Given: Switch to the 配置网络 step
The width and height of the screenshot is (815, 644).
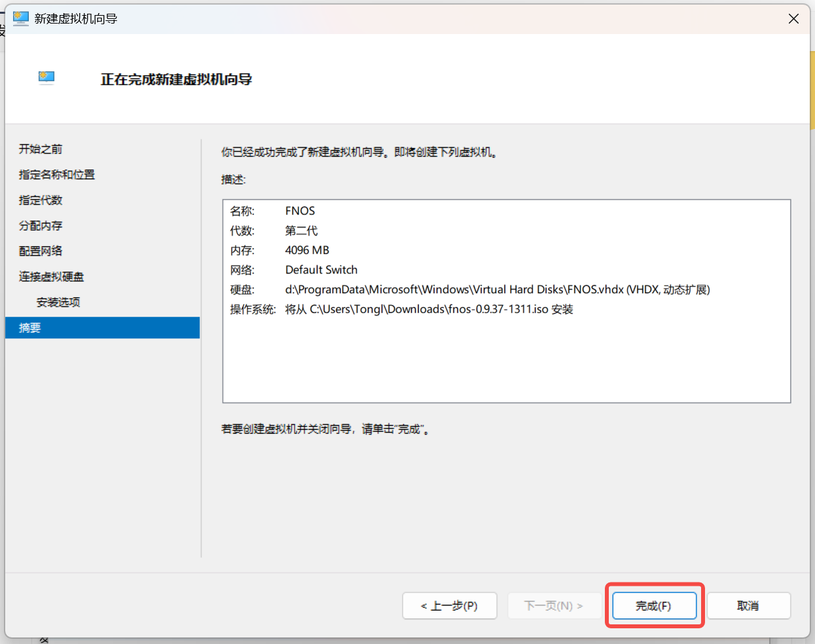Looking at the screenshot, I should (x=41, y=251).
